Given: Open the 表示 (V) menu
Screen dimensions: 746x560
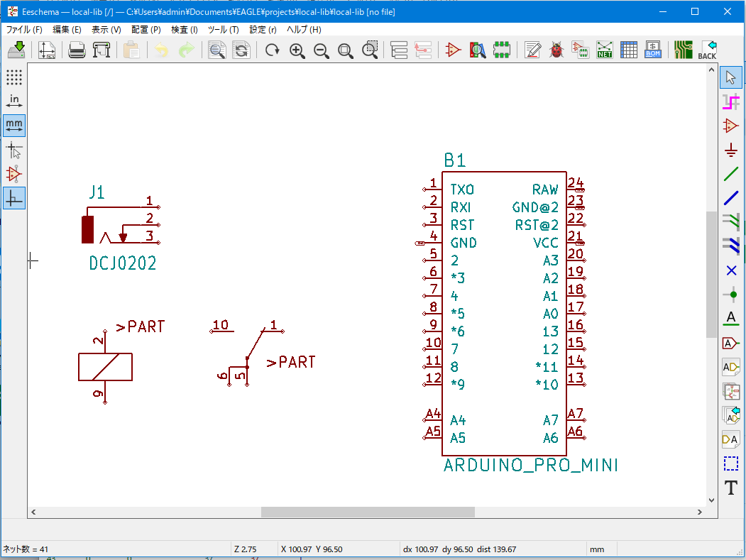Looking at the screenshot, I should click(x=106, y=30).
